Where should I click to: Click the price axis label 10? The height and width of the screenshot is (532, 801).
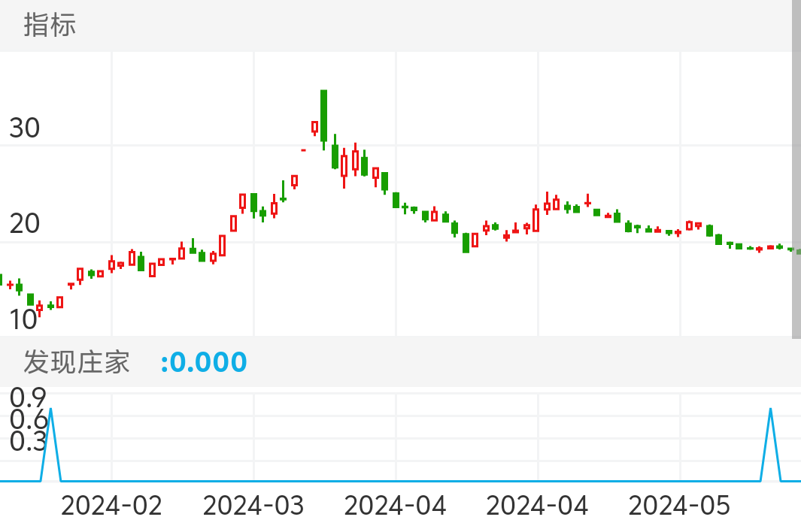(23, 319)
